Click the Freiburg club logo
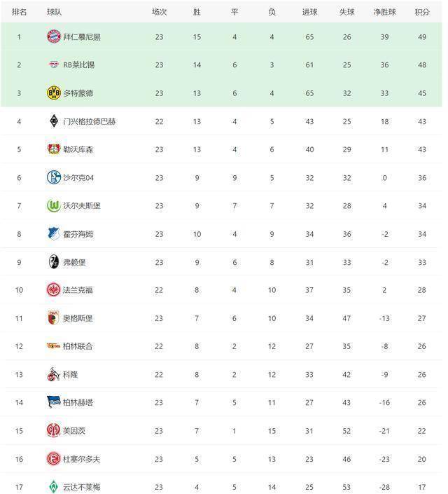The image size is (448, 494). click(54, 262)
